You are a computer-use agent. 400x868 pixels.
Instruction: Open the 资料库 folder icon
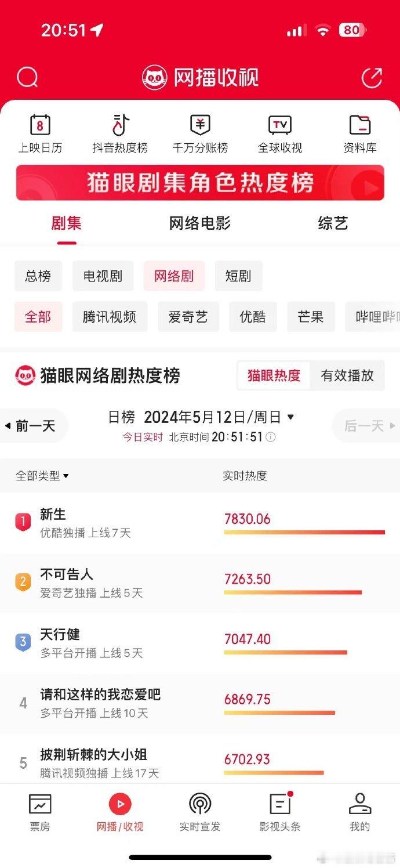click(x=360, y=125)
